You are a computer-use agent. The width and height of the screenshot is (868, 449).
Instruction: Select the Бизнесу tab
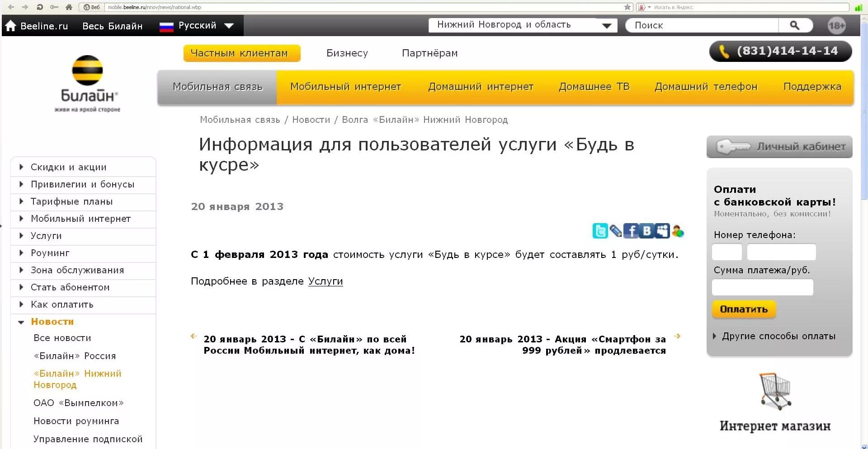(347, 53)
